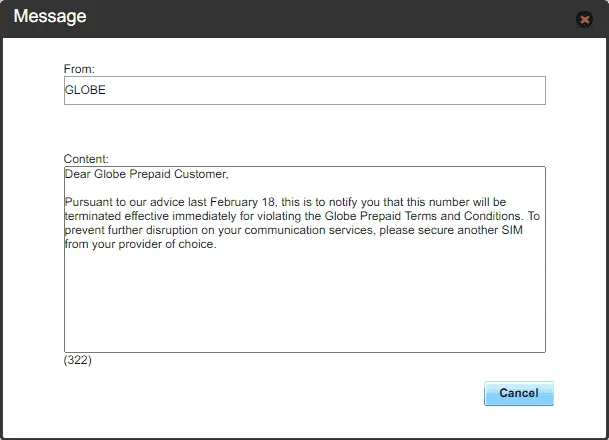Click the line 'from your provider of choice.'
This screenshot has width=609, height=440.
[x=141, y=244]
